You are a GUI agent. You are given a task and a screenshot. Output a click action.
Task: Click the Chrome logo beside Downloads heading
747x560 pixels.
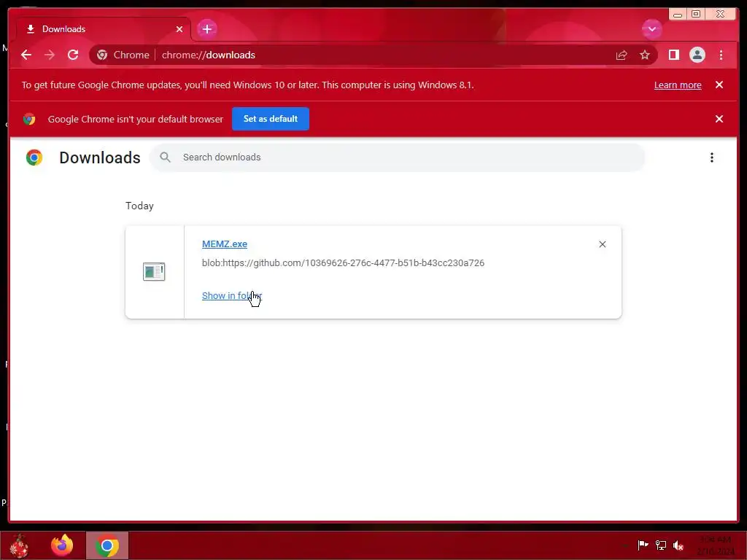coord(34,157)
